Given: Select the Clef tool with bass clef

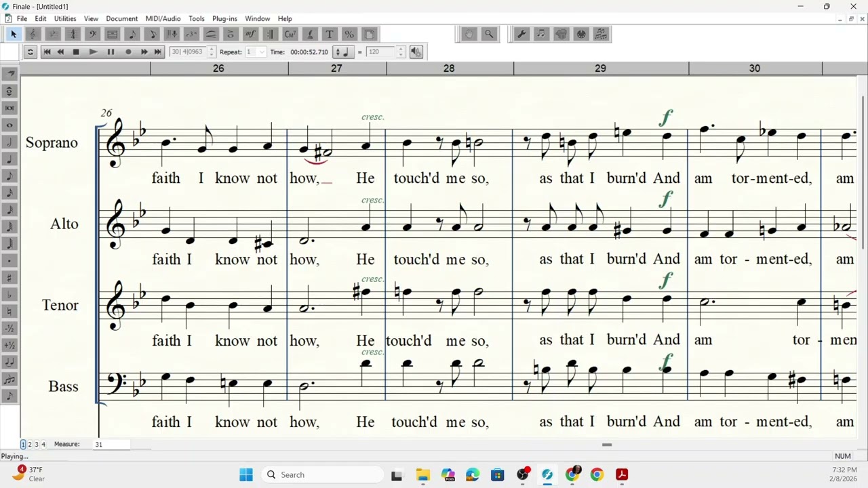Looking at the screenshot, I should pyautogui.click(x=92, y=34).
